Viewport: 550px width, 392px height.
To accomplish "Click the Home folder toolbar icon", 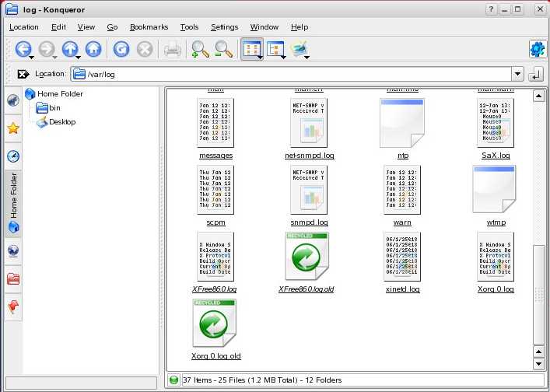I will click(x=93, y=49).
